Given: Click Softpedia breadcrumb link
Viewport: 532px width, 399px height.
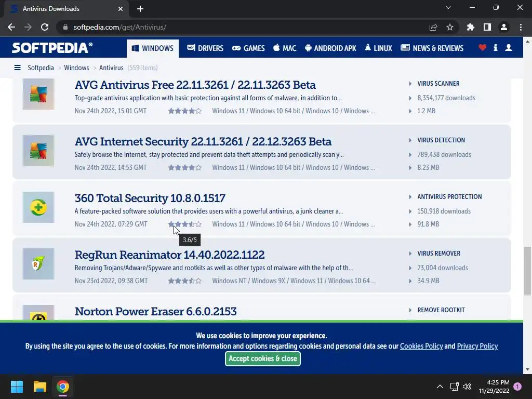Looking at the screenshot, I should tap(41, 68).
